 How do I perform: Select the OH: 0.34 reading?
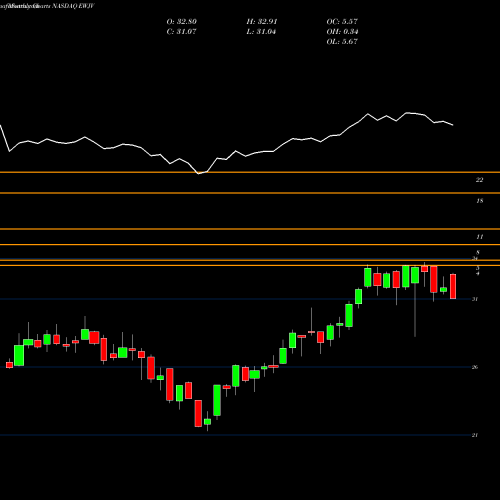pos(342,32)
